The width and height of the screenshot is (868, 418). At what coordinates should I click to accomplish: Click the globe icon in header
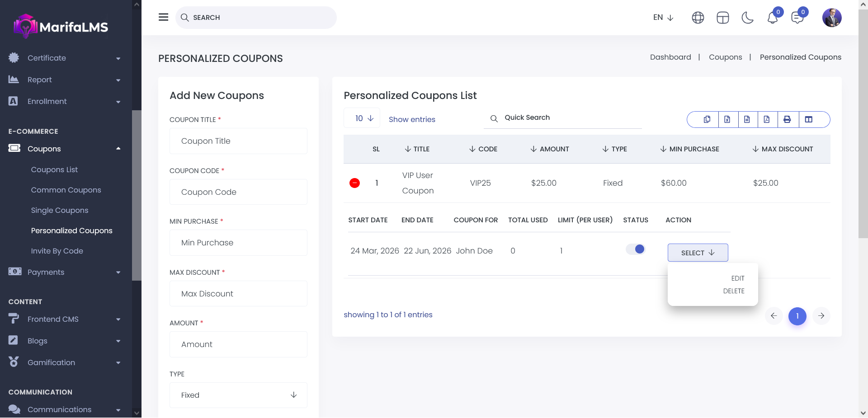pos(698,18)
